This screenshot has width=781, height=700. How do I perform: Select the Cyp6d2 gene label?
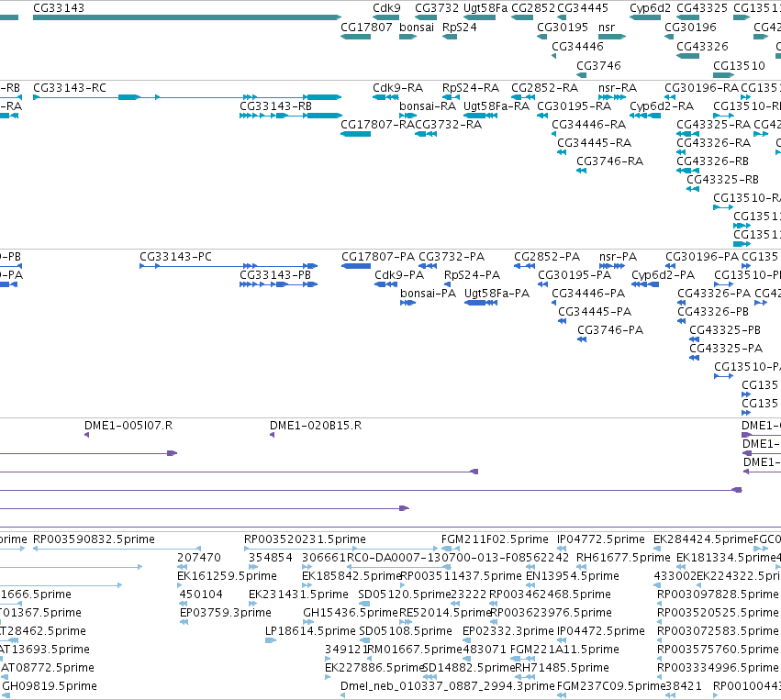click(650, 8)
